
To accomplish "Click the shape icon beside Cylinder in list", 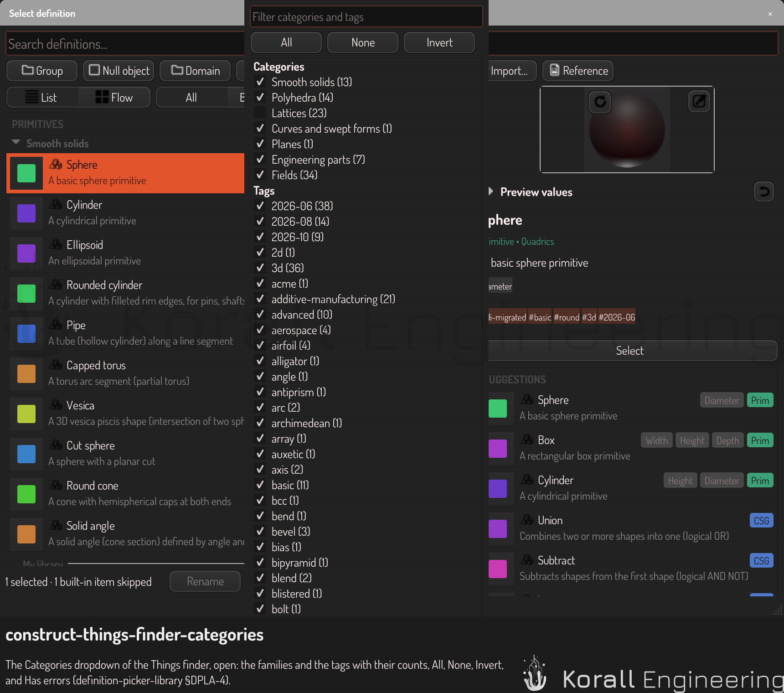I will pyautogui.click(x=56, y=204).
